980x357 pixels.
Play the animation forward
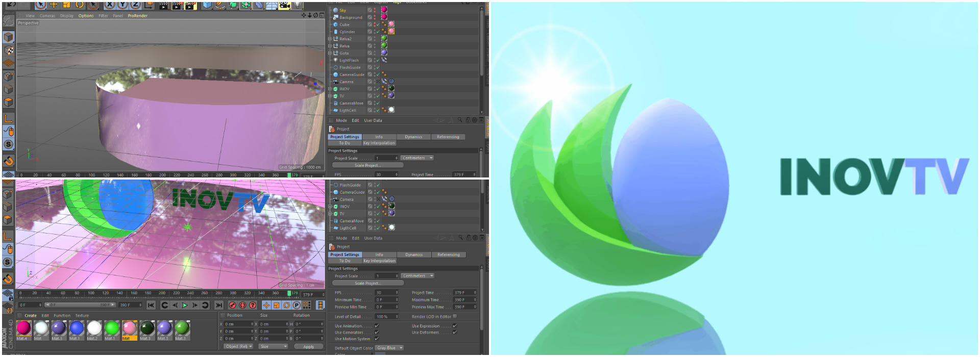[185, 305]
